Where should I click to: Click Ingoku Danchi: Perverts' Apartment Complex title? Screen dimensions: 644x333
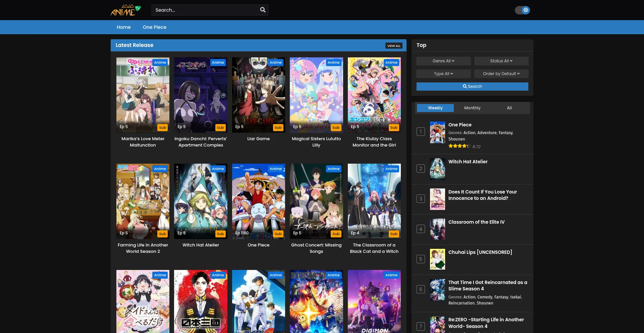point(201,142)
